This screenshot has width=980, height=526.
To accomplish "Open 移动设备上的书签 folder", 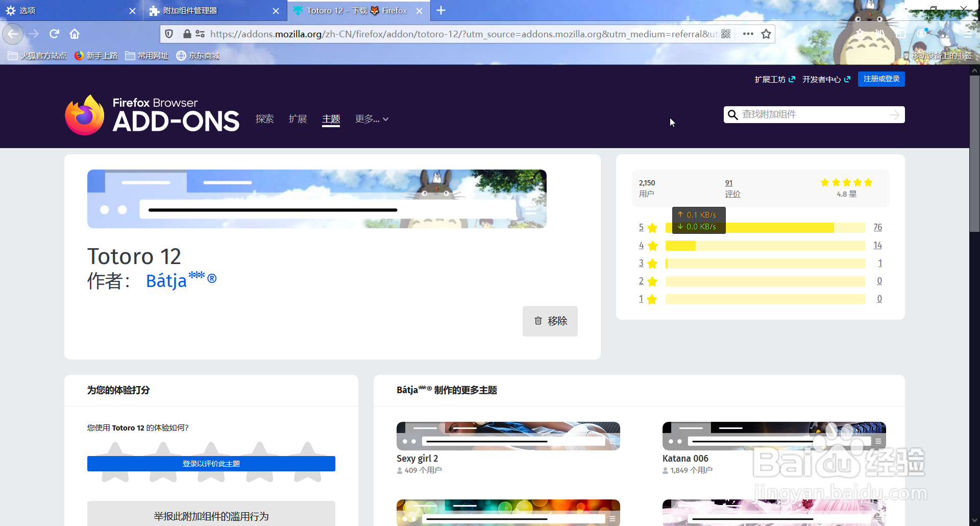I will [939, 56].
